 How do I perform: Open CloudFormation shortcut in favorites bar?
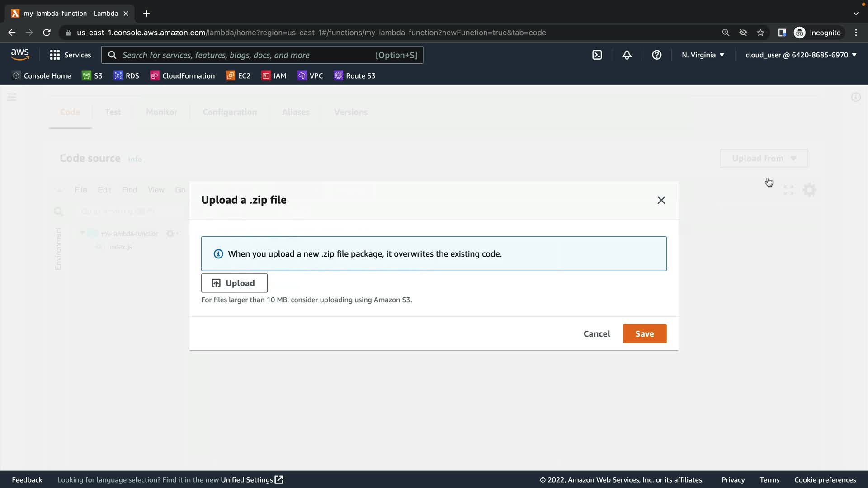tap(183, 76)
